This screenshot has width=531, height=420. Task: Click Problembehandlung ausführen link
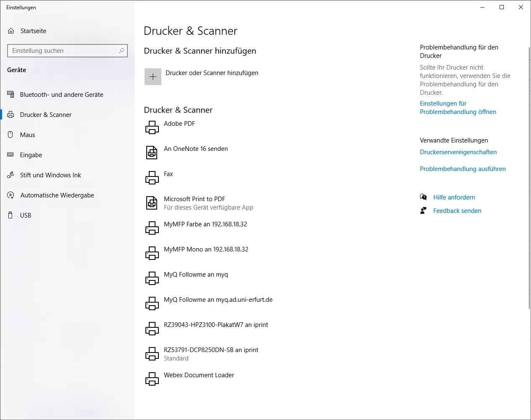click(x=463, y=169)
